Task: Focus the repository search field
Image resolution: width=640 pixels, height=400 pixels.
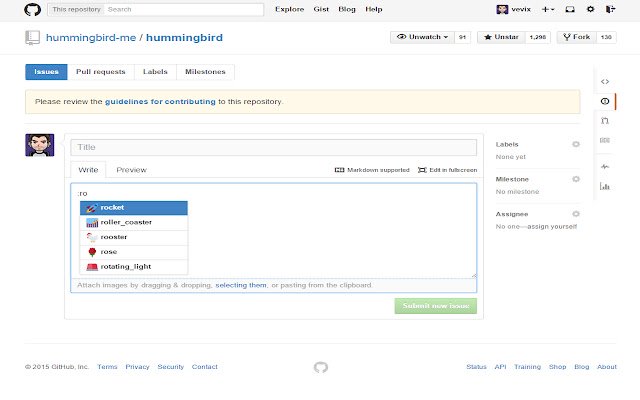Action: point(184,9)
